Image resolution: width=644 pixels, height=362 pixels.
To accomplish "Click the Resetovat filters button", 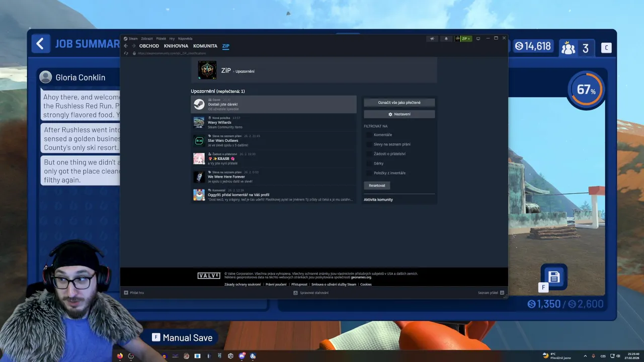I will tap(377, 186).
